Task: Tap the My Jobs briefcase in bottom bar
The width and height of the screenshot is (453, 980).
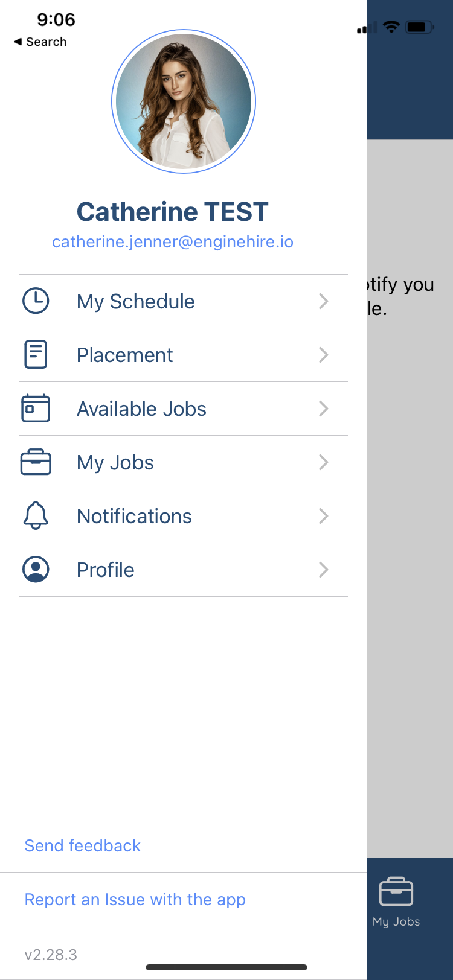Action: click(396, 892)
